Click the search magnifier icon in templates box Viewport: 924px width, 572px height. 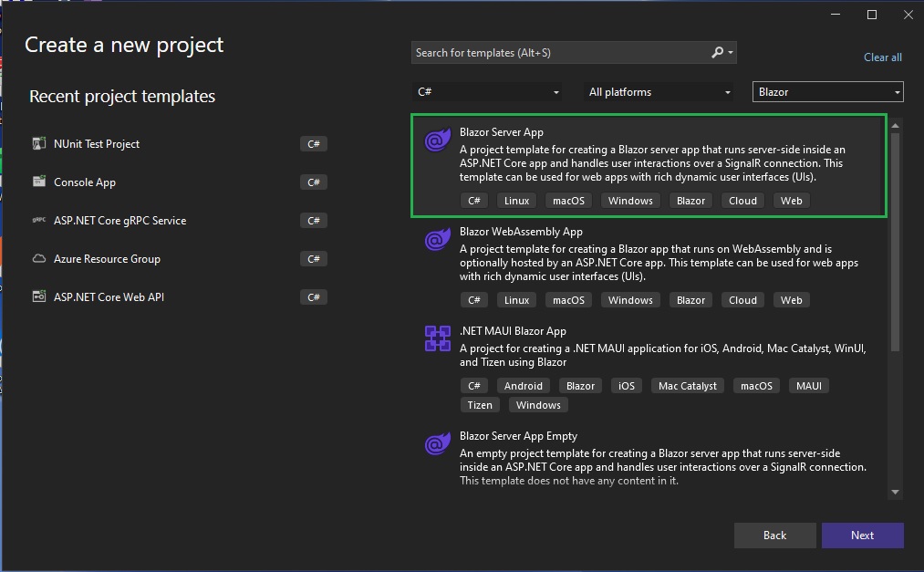point(717,52)
